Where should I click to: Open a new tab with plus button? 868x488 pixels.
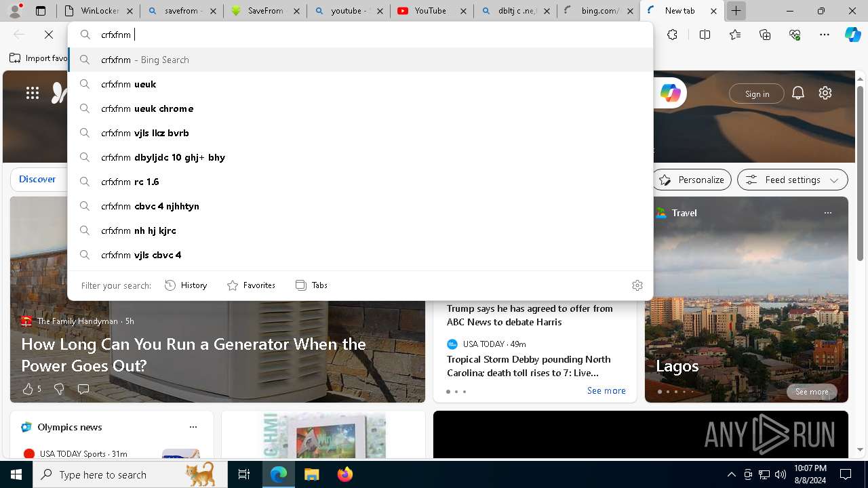(x=736, y=11)
